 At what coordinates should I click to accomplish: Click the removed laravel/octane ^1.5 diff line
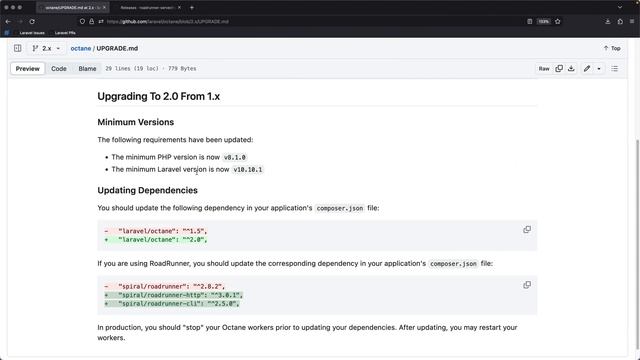pyautogui.click(x=156, y=231)
